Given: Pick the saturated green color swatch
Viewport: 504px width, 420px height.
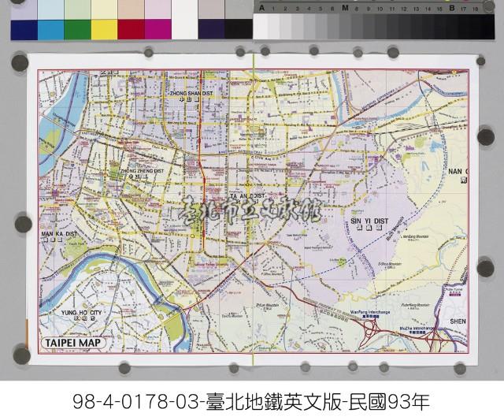Looking at the screenshot, I should [x=77, y=30].
